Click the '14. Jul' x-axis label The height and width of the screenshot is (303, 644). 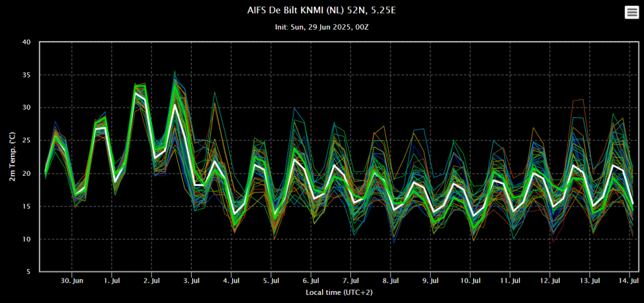click(630, 281)
